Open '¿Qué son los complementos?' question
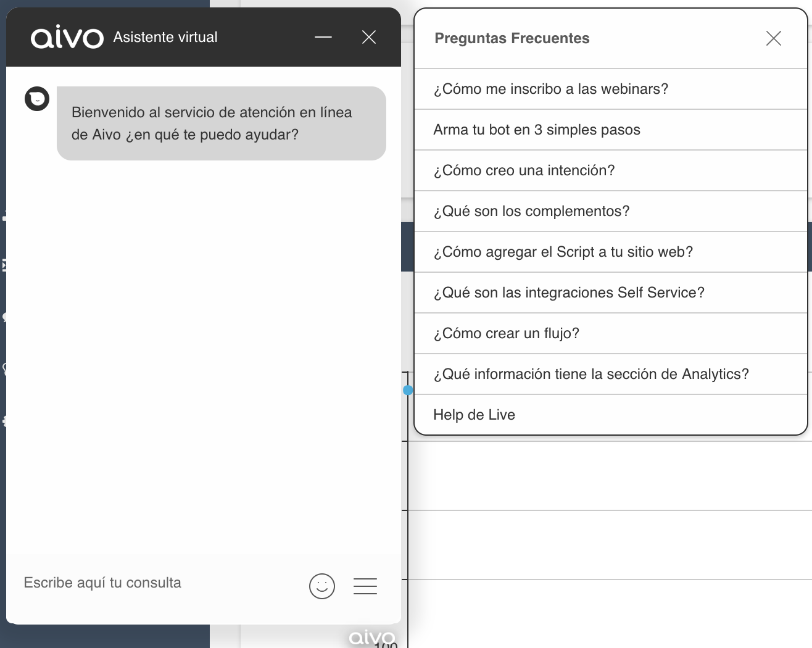This screenshot has width=812, height=648. coord(611,211)
